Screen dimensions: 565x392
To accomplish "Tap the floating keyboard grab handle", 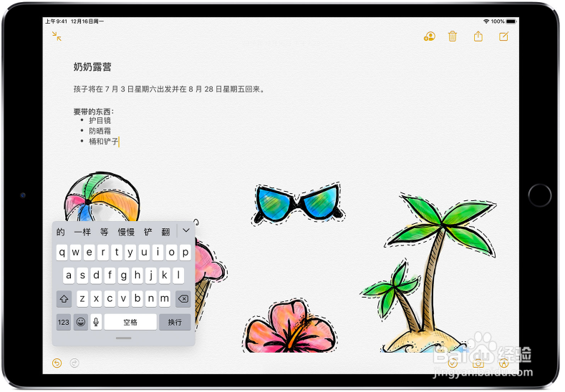I will (x=124, y=338).
